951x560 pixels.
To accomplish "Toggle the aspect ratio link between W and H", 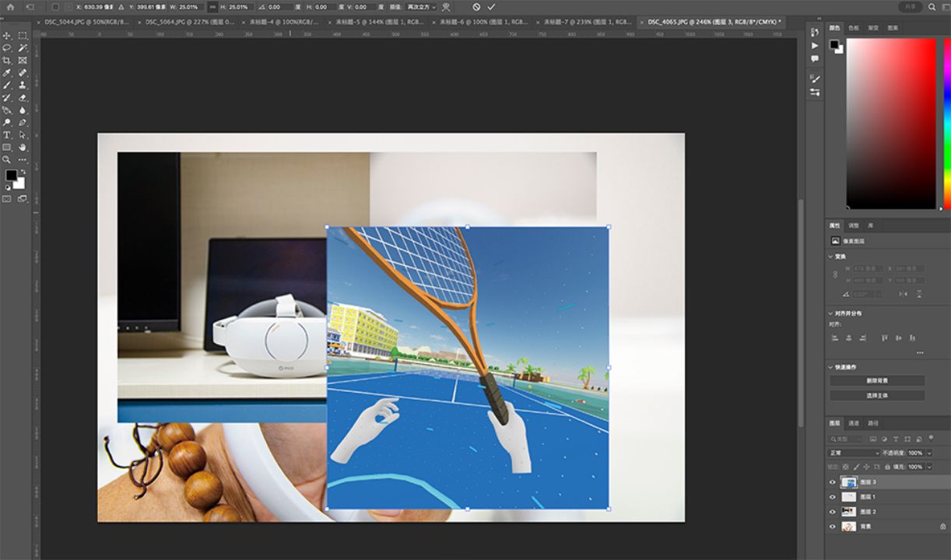I will 212,7.
